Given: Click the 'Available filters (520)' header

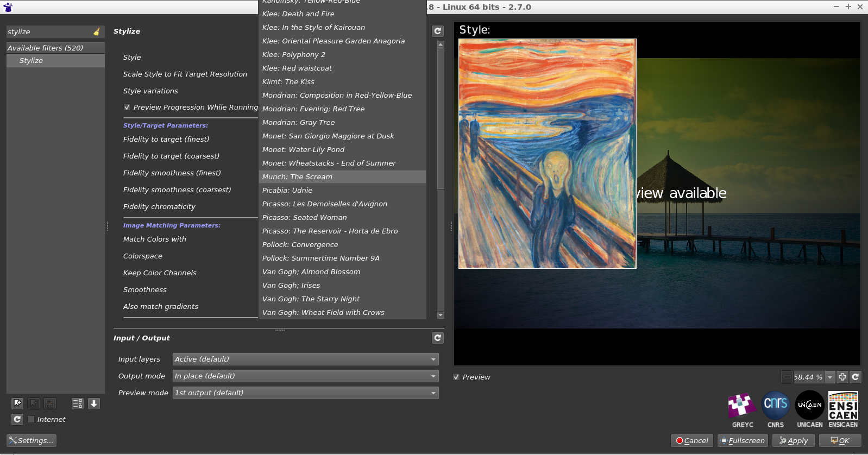Looking at the screenshot, I should pos(55,48).
